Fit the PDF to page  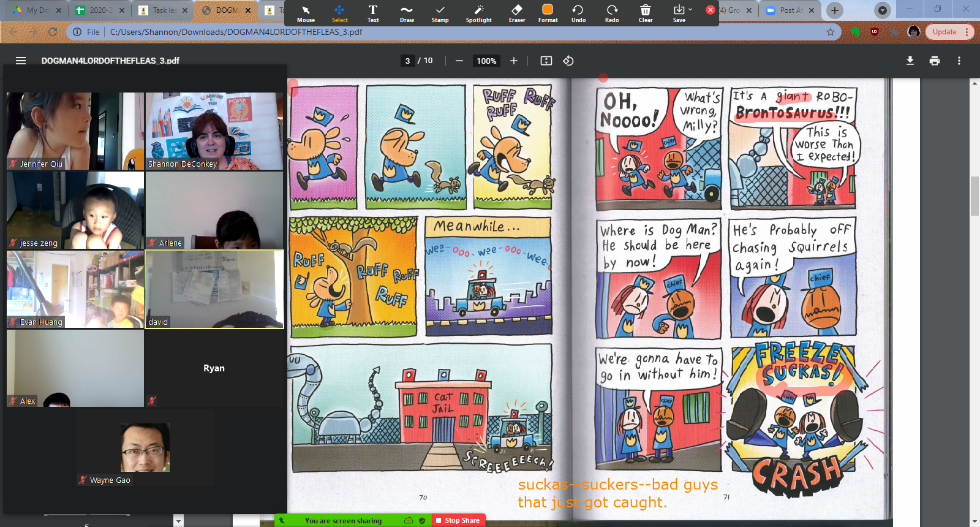[546, 61]
